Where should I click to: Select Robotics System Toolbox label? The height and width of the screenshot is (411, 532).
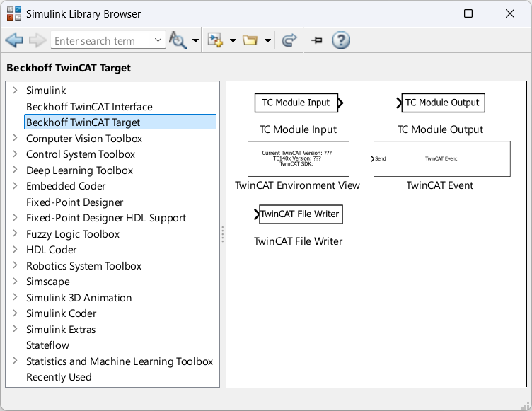tap(83, 266)
